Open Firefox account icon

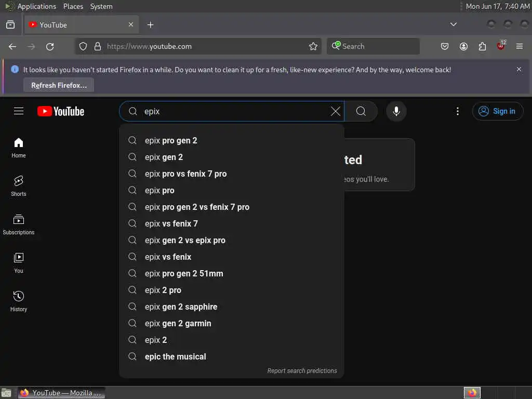pyautogui.click(x=463, y=46)
